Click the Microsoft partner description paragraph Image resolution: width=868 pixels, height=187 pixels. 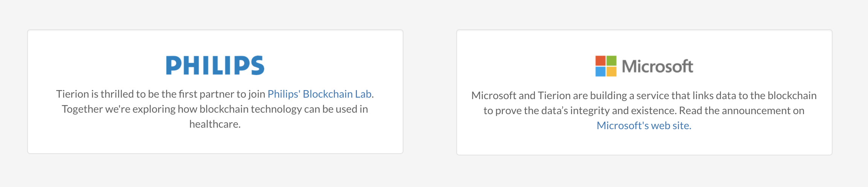click(x=644, y=110)
